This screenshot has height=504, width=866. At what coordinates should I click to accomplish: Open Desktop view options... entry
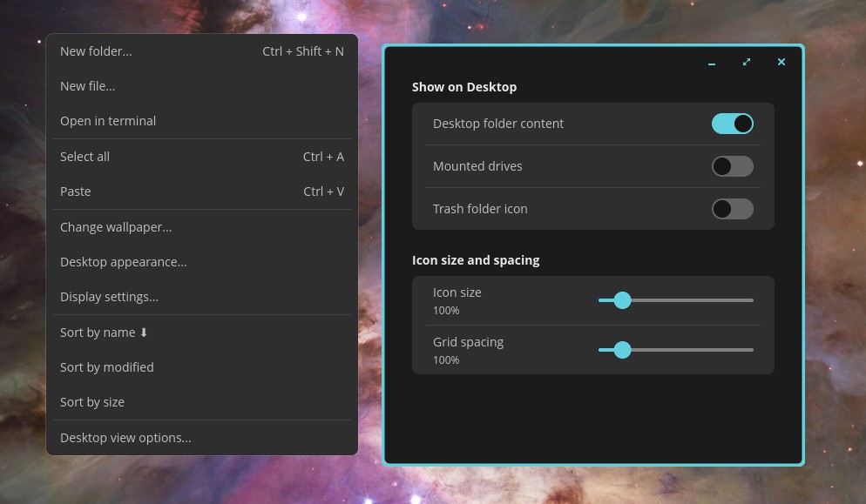pos(202,438)
